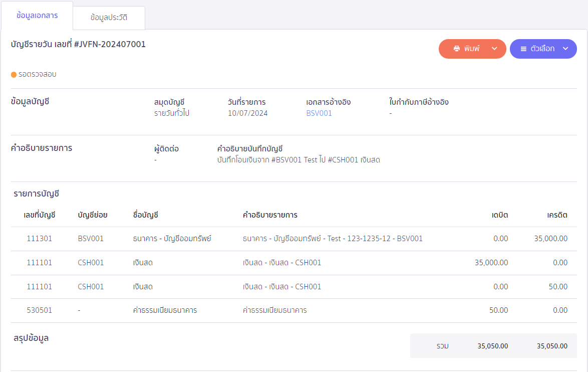Screen dimensions: 588x372
Task: Click the list icon on the ตัวเลือก button
Action: tap(523, 49)
